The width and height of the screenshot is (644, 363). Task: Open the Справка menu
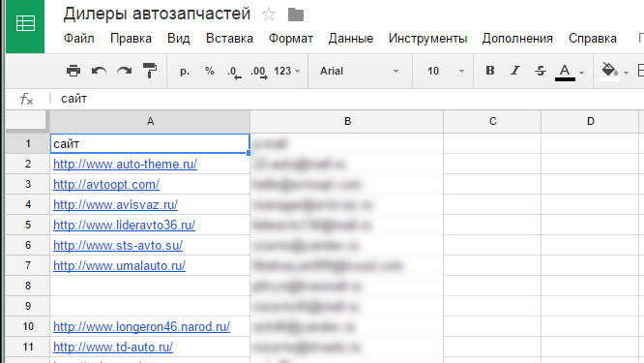point(592,38)
